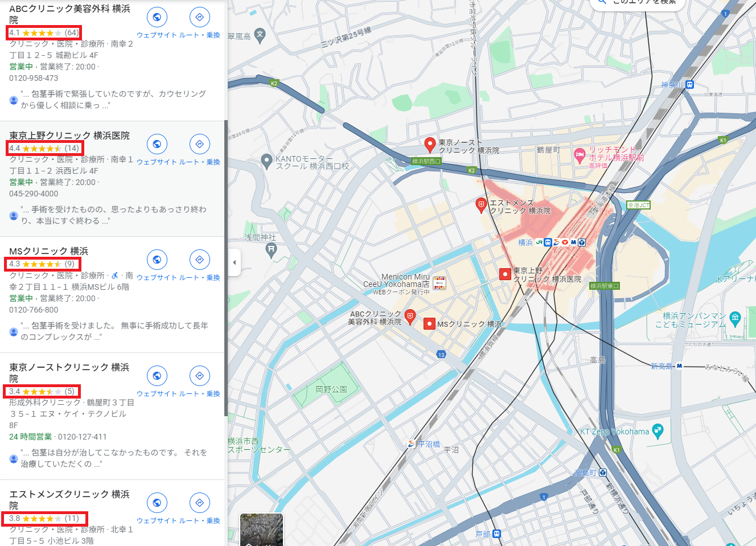The width and height of the screenshot is (756, 546).
Task: Get directions icon for 東京上野クリニック 横浜医院
Action: [x=199, y=144]
